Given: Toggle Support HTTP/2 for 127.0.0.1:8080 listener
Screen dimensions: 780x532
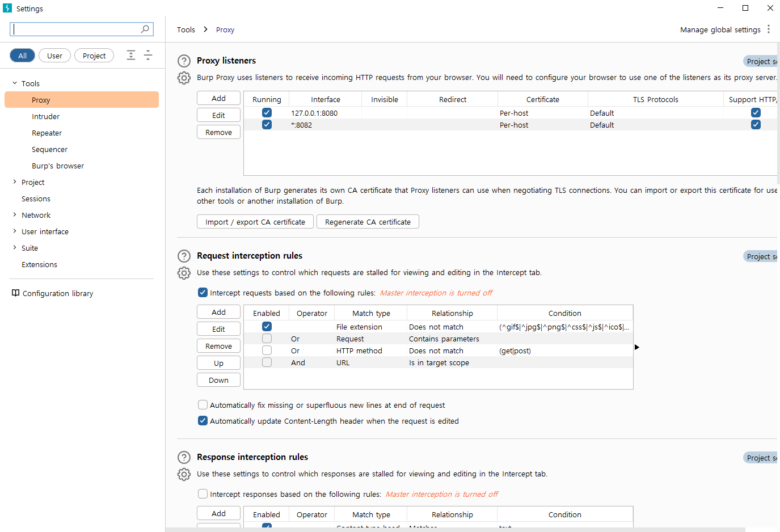Looking at the screenshot, I should tap(756, 113).
